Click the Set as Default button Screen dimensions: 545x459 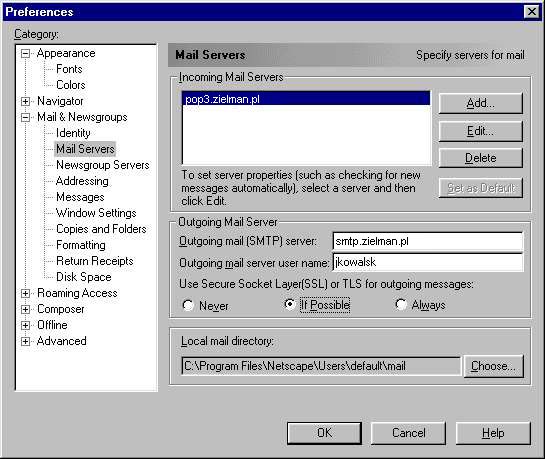481,188
